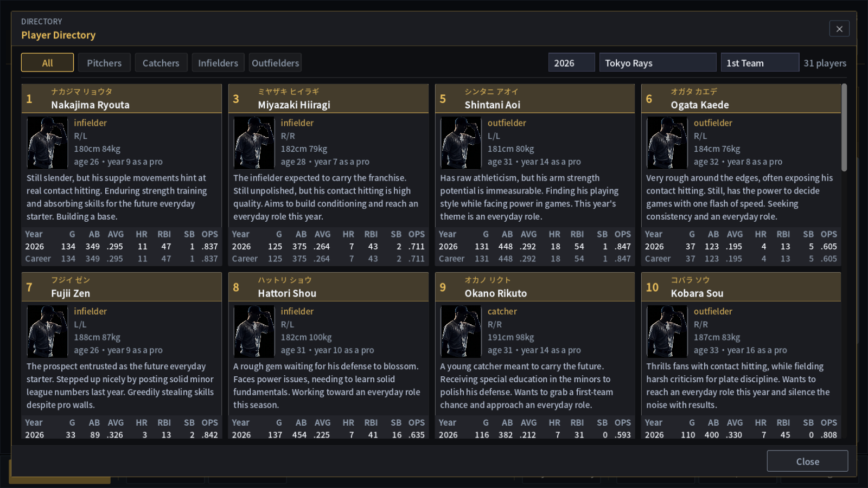This screenshot has height=488, width=868.
Task: Expand the Tokyo Rays team selector
Action: pyautogui.click(x=658, y=63)
